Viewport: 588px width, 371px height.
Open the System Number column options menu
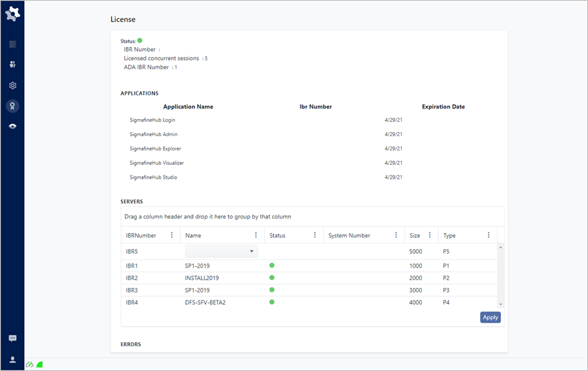396,236
